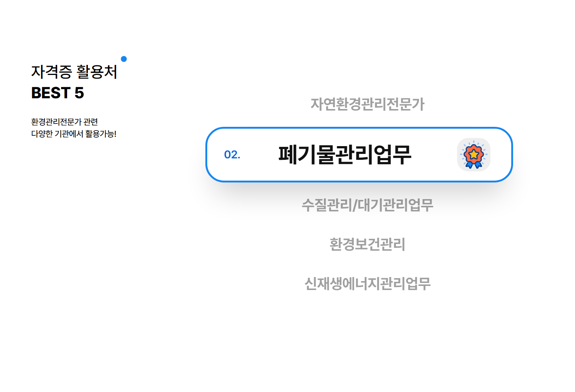The width and height of the screenshot is (575, 392).
Task: Click the BEST 5 heading text
Action: (57, 93)
